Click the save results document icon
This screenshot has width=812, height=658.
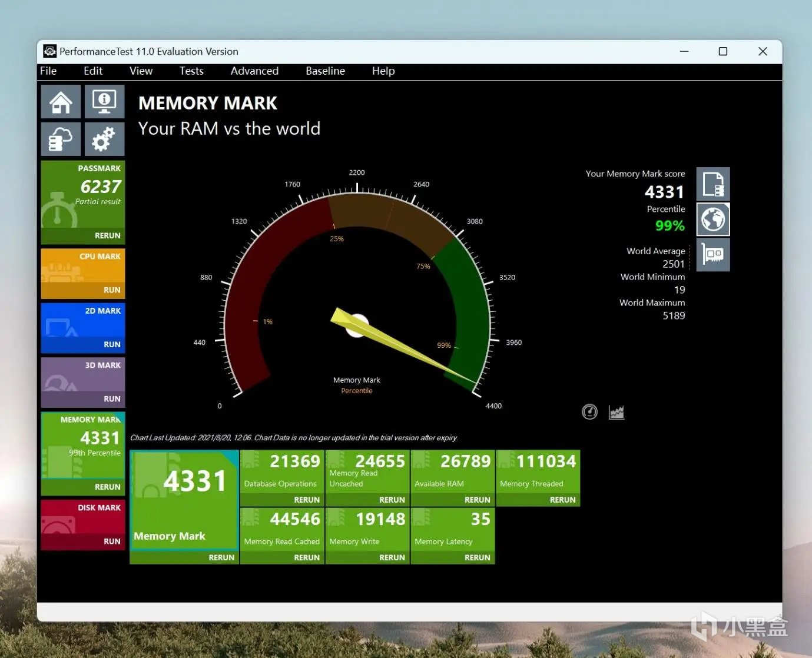point(713,184)
